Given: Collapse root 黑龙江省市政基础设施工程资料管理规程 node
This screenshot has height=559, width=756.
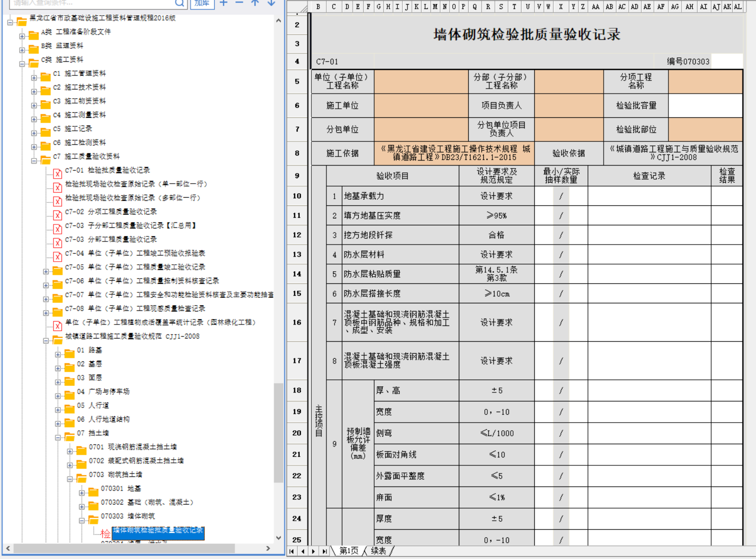Looking at the screenshot, I should pos(10,22).
